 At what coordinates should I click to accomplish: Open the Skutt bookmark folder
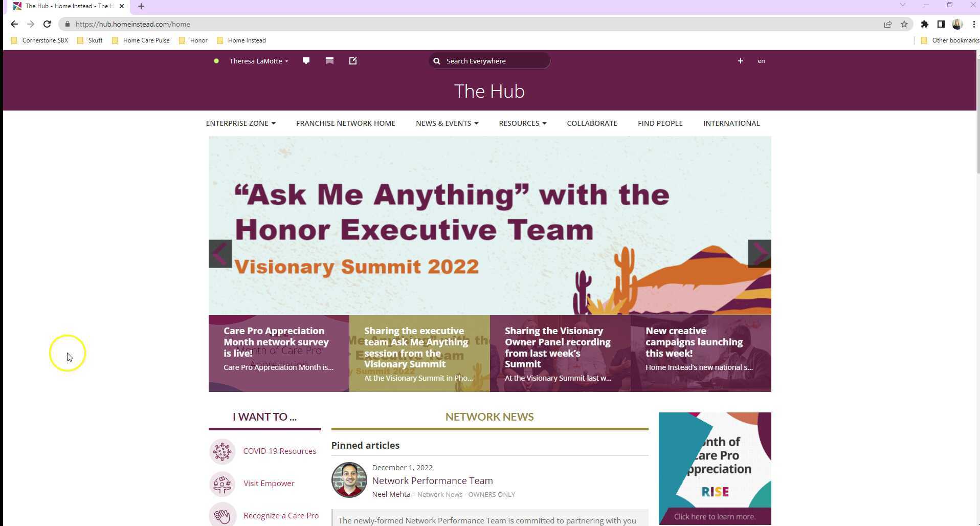[x=90, y=40]
